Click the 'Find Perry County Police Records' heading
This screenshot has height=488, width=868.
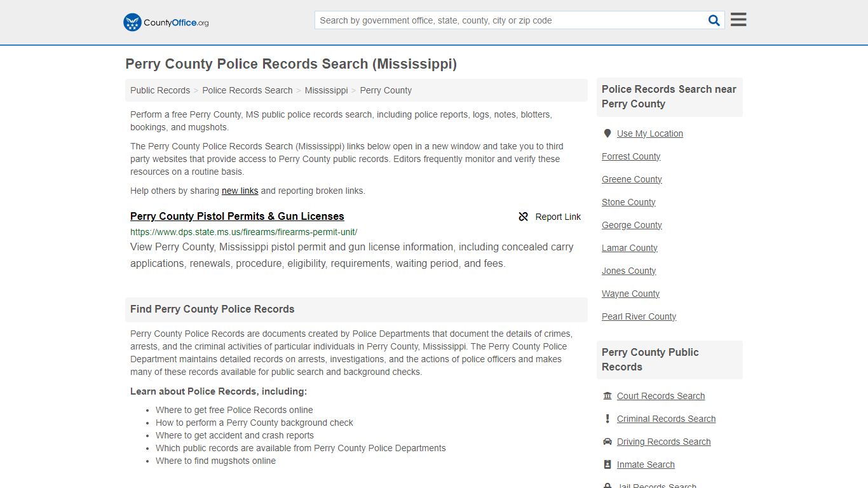click(x=212, y=309)
